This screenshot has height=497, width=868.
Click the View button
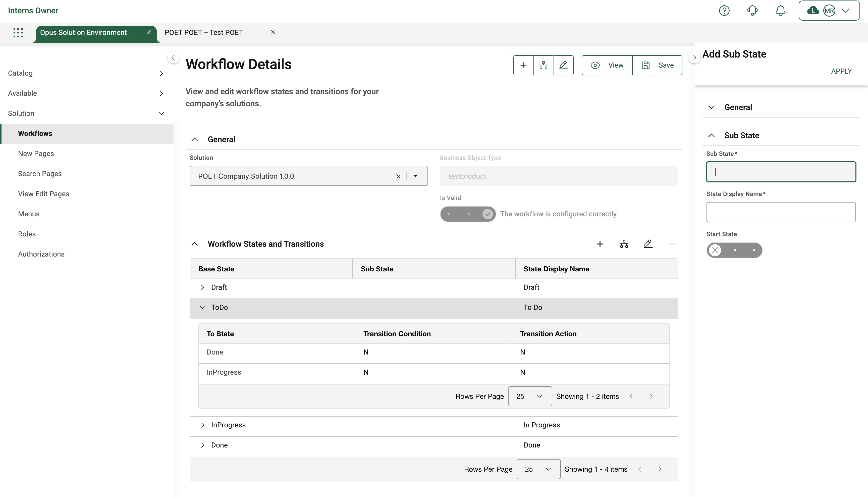tap(607, 65)
